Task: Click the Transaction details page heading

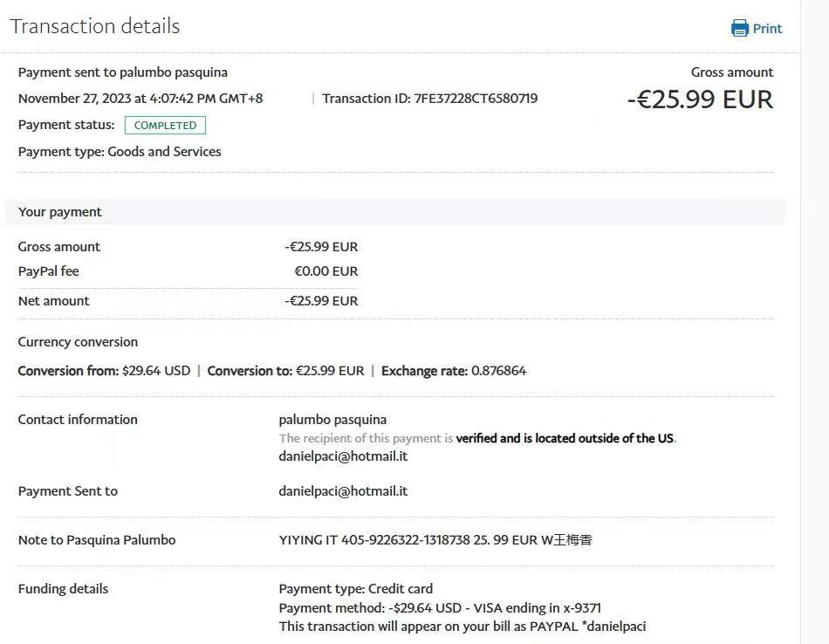Action: [x=95, y=26]
